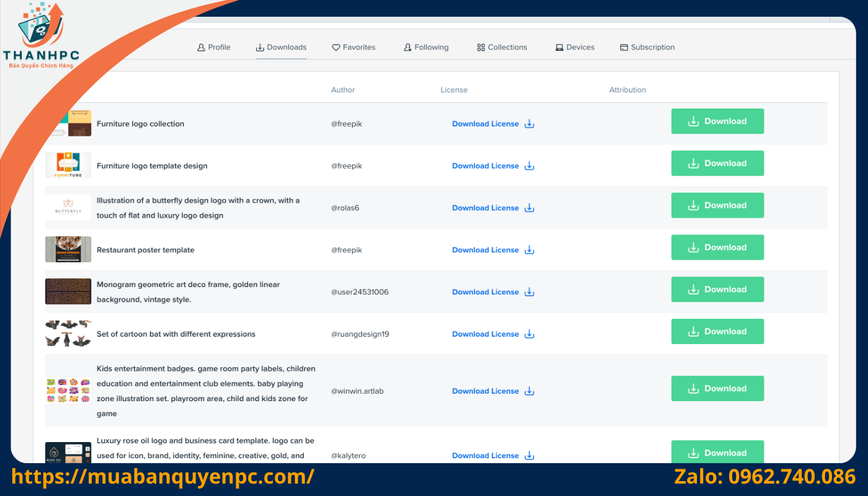The image size is (868, 496).
Task: Select the Devices tab
Action: 575,47
